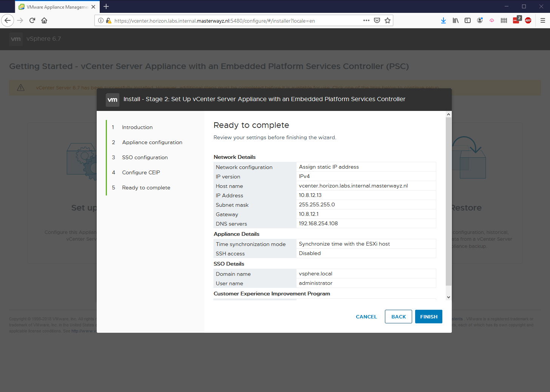The image size is (550, 392).
Task: Click the CANCEL button
Action: click(x=366, y=317)
